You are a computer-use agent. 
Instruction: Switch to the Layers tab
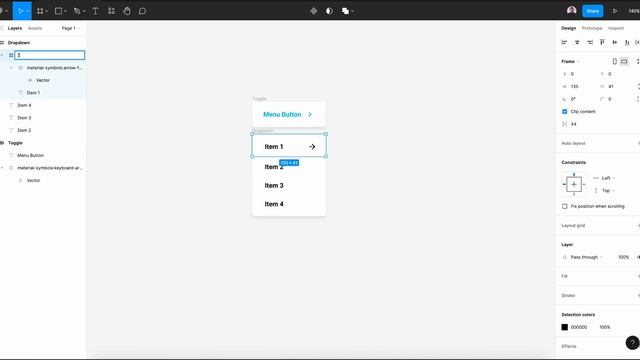point(15,28)
